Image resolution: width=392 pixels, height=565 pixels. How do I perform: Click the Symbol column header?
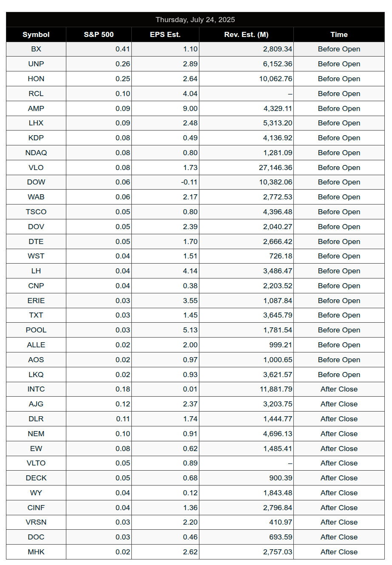pyautogui.click(x=36, y=34)
